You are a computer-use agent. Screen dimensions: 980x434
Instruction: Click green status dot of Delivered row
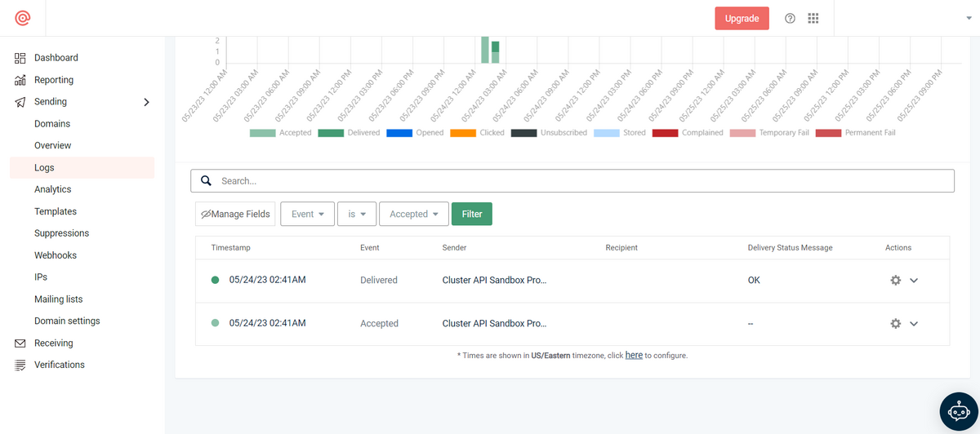[x=215, y=280]
